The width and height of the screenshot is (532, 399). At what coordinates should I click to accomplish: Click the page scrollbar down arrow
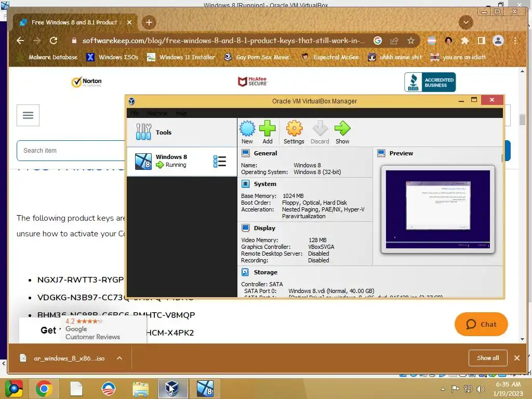tap(522, 339)
